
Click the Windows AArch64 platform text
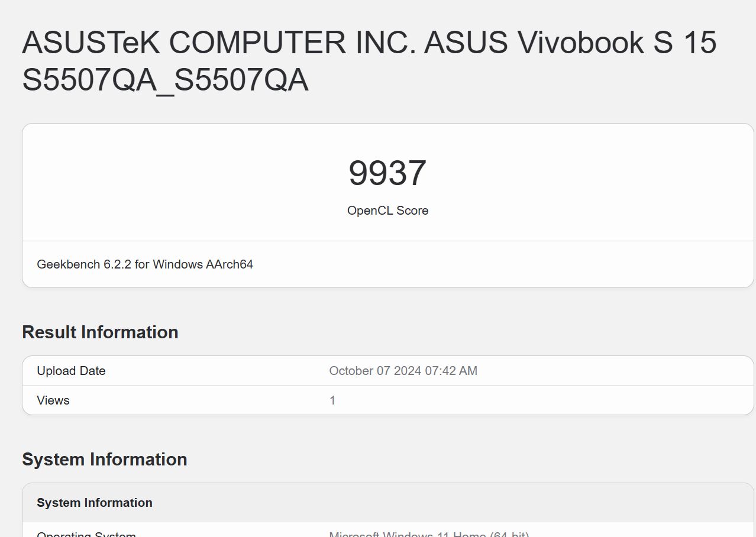[203, 264]
